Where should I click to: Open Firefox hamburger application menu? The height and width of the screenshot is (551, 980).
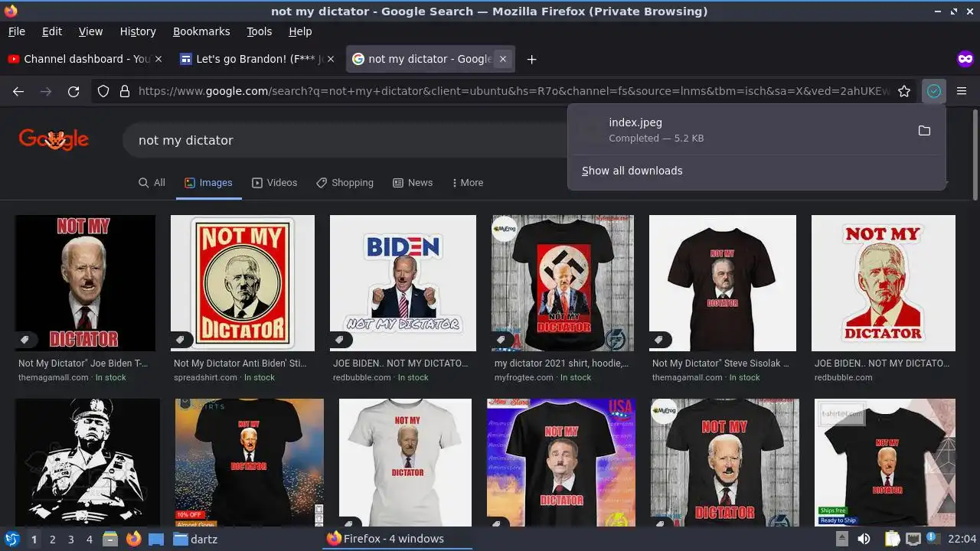pos(962,91)
